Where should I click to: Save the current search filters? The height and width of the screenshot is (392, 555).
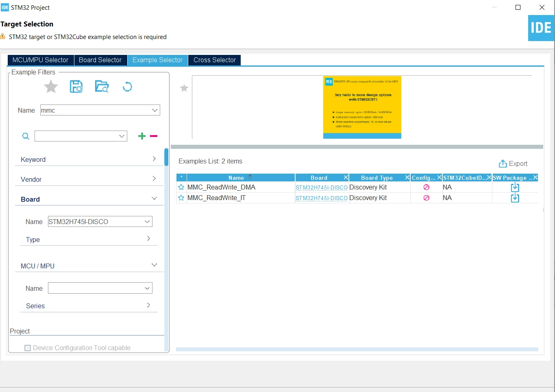76,87
